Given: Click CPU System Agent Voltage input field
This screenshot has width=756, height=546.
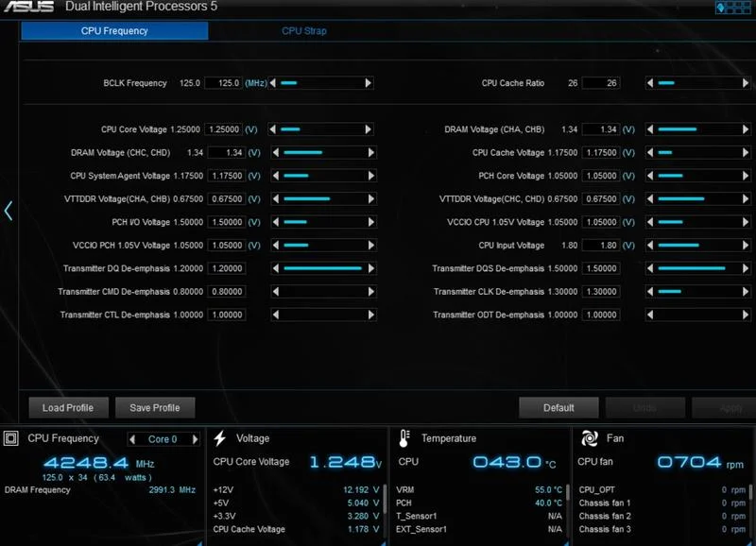Looking at the screenshot, I should click(227, 176).
